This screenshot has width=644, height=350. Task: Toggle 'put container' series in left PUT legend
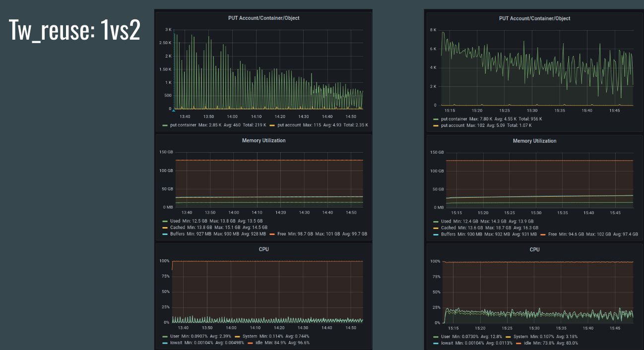(x=184, y=125)
